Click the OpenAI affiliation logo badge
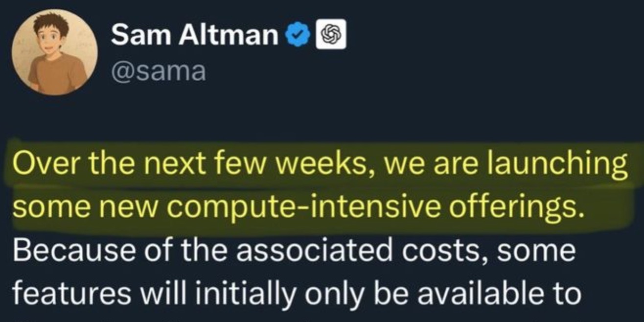The height and width of the screenshot is (322, 644). (x=331, y=36)
